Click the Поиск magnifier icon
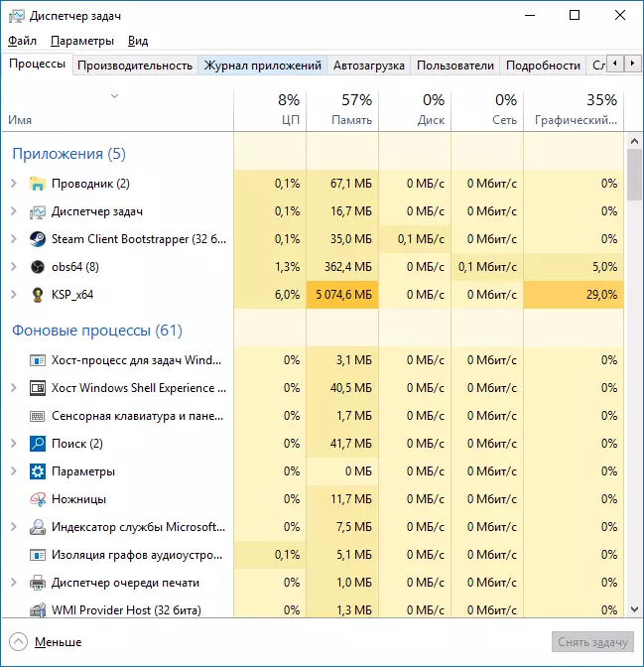The image size is (644, 667). coord(38,444)
